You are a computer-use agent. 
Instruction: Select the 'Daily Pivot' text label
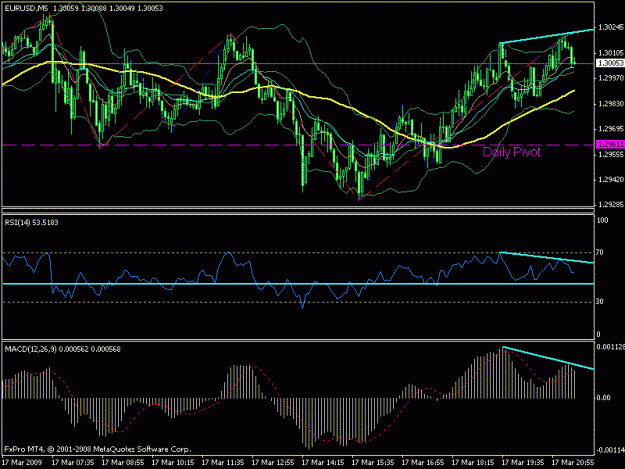point(511,152)
